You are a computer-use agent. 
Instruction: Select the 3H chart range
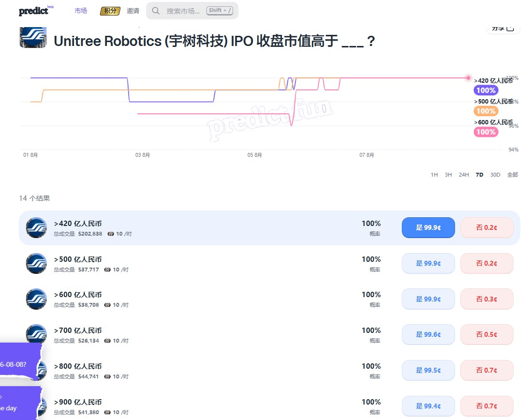tap(448, 175)
